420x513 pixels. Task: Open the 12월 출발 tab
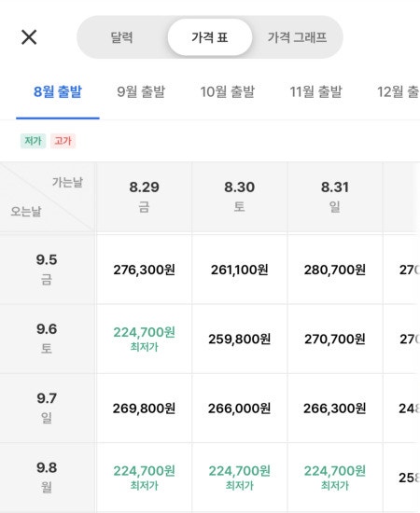coord(399,92)
